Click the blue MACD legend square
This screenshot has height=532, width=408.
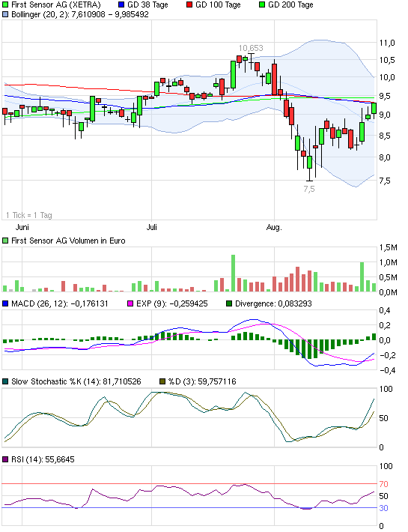[5, 303]
